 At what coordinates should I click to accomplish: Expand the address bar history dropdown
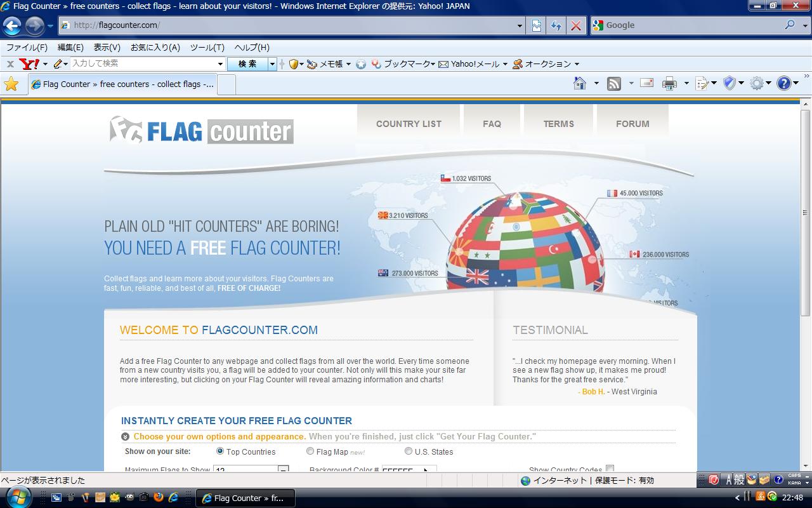coord(520,26)
